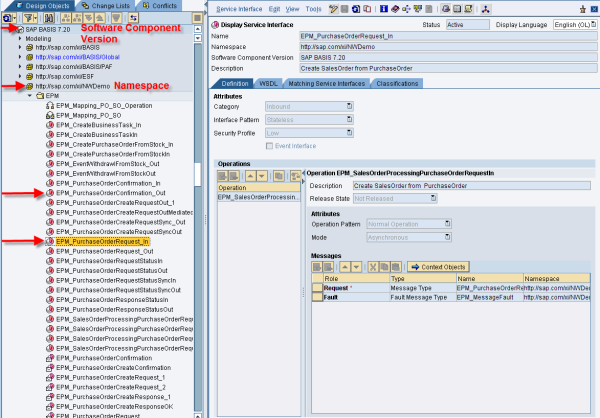Expand the Modeling tree node
This screenshot has height=418, width=600.
pos(20,38)
